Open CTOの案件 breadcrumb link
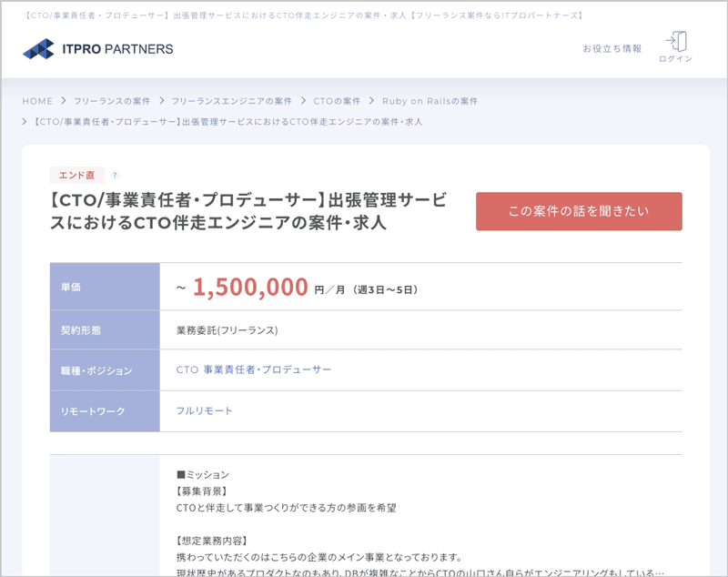The width and height of the screenshot is (728, 577). tap(337, 102)
